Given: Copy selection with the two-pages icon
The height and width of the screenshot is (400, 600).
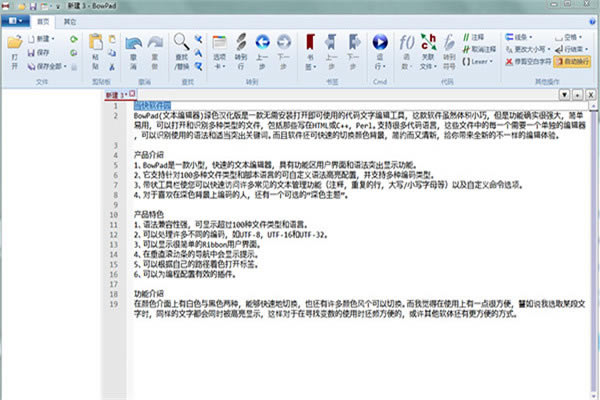Looking at the screenshot, I should 112,53.
